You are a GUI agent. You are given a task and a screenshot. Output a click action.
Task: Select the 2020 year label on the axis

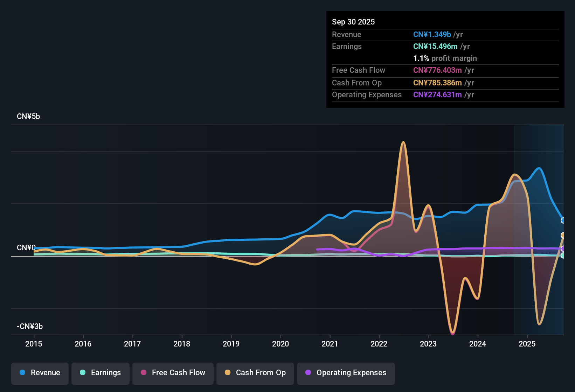click(280, 344)
